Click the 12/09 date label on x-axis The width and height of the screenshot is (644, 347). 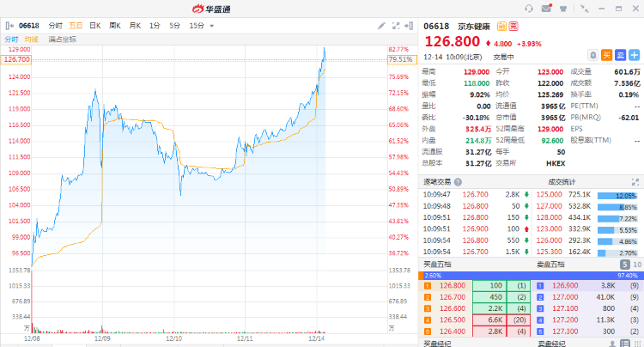click(x=102, y=338)
